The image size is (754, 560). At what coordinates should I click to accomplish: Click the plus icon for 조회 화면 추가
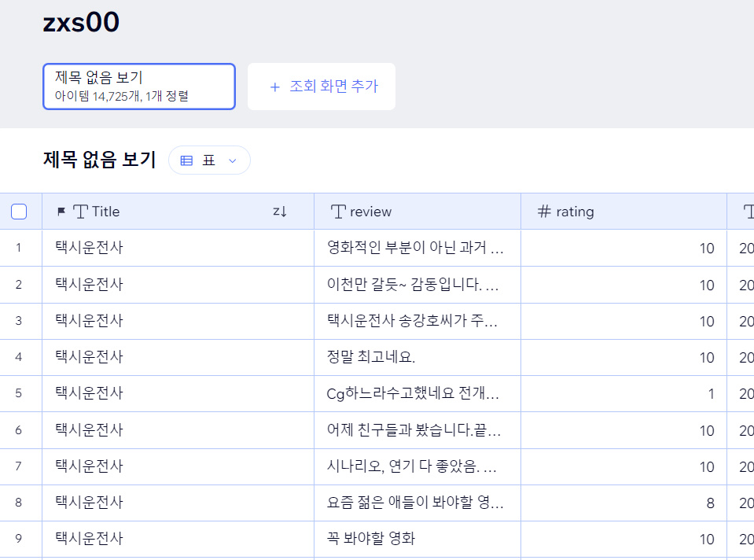click(274, 87)
